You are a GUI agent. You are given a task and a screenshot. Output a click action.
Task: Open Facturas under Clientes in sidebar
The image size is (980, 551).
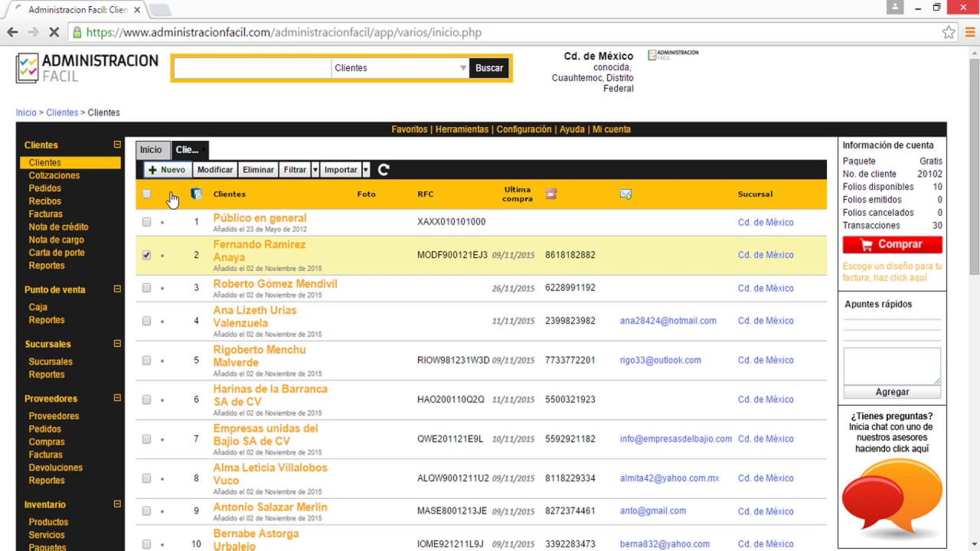click(x=46, y=214)
